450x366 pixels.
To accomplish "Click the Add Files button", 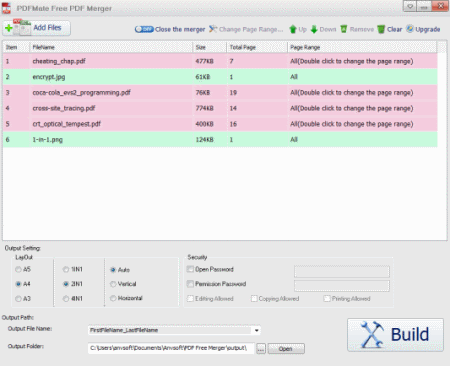I will 37,28.
